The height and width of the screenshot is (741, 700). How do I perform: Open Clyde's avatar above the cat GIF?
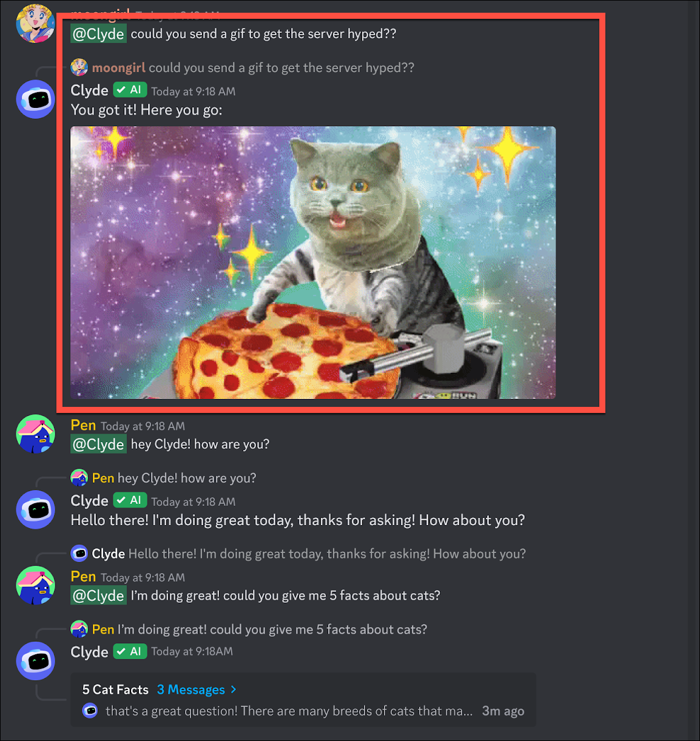[x=35, y=99]
